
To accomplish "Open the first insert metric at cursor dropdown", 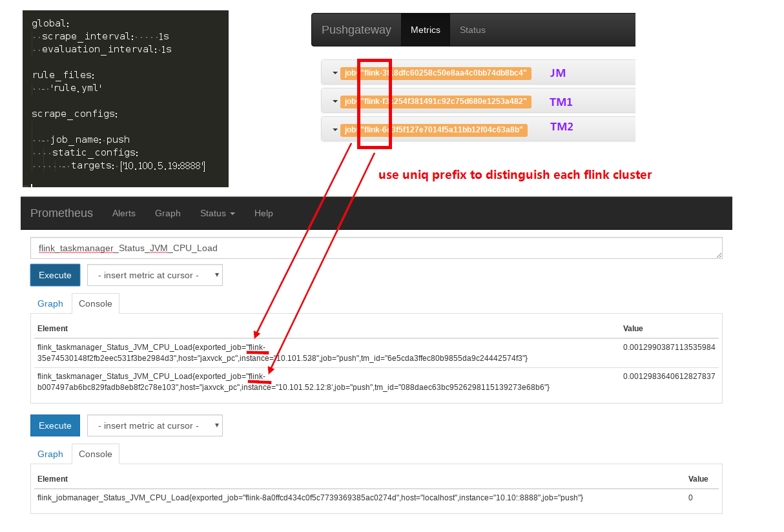I will [155, 275].
